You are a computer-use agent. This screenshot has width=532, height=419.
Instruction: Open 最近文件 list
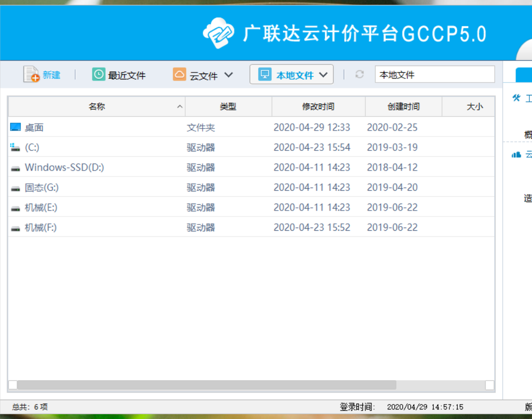click(126, 75)
